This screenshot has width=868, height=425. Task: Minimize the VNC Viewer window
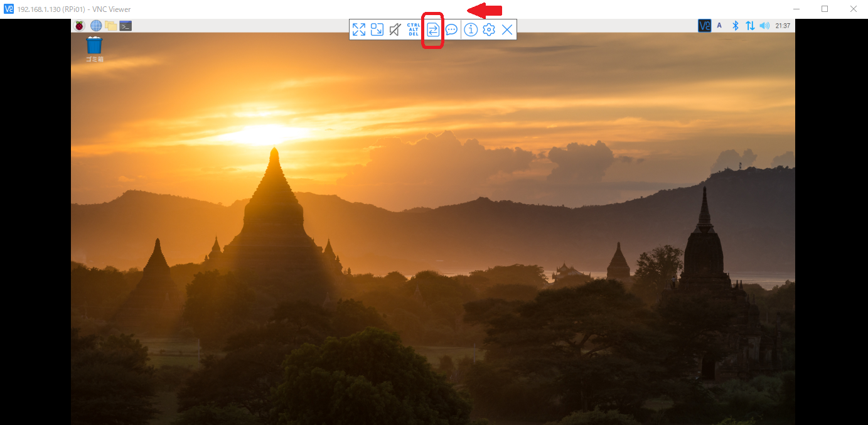[x=796, y=9]
